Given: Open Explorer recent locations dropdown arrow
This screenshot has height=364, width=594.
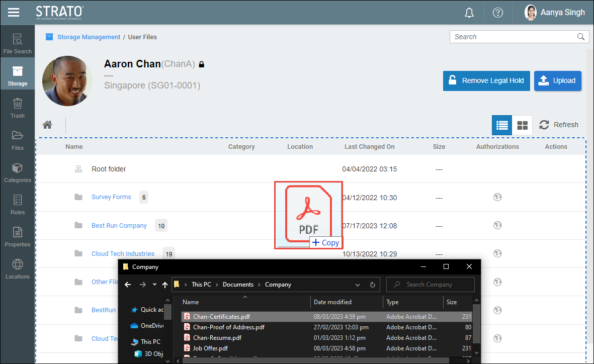Looking at the screenshot, I should click(154, 285).
